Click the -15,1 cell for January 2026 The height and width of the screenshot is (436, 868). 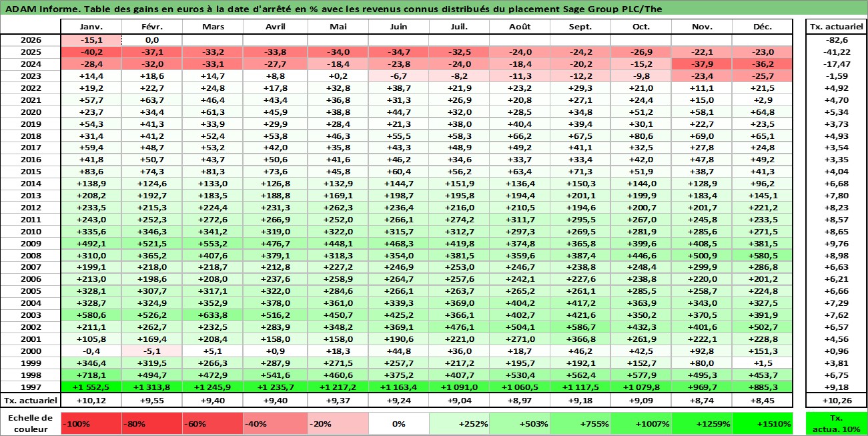(x=91, y=40)
